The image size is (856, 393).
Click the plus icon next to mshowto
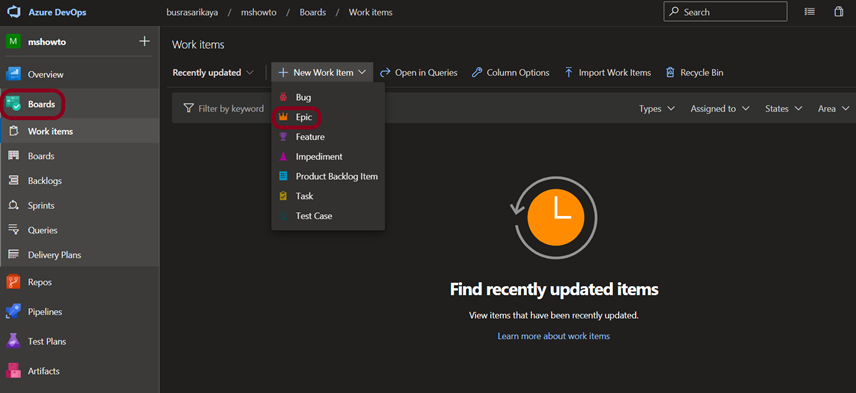coord(144,41)
